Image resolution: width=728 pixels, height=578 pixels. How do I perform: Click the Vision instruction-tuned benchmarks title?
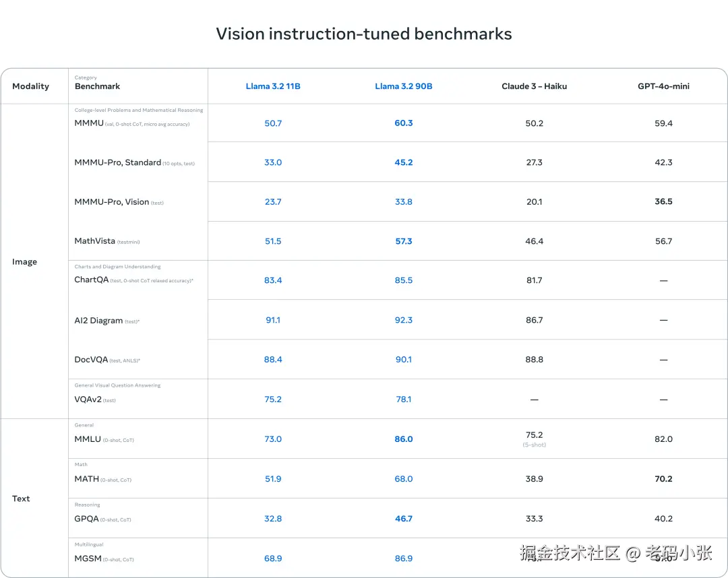[364, 34]
